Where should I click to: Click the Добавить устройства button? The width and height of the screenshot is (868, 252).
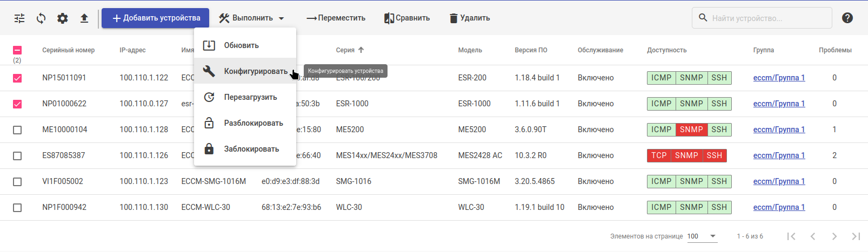156,18
